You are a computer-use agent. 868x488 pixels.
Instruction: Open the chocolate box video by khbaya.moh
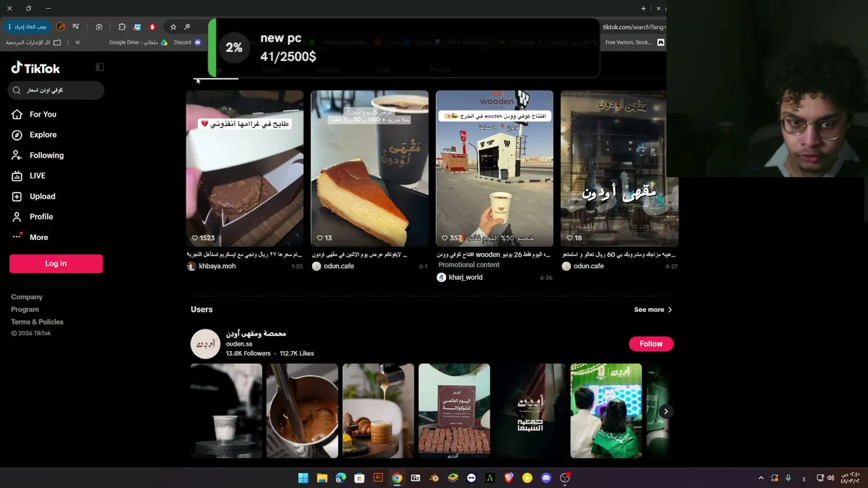click(245, 169)
